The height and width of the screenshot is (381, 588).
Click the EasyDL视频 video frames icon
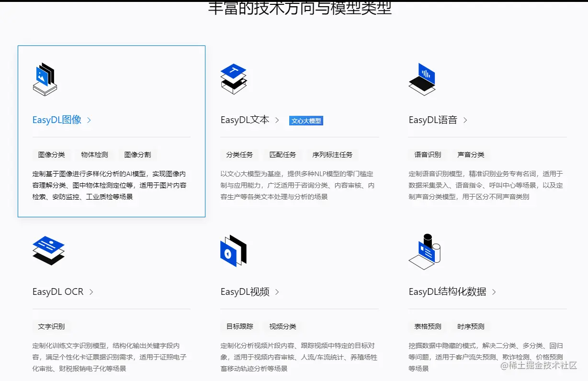point(233,251)
